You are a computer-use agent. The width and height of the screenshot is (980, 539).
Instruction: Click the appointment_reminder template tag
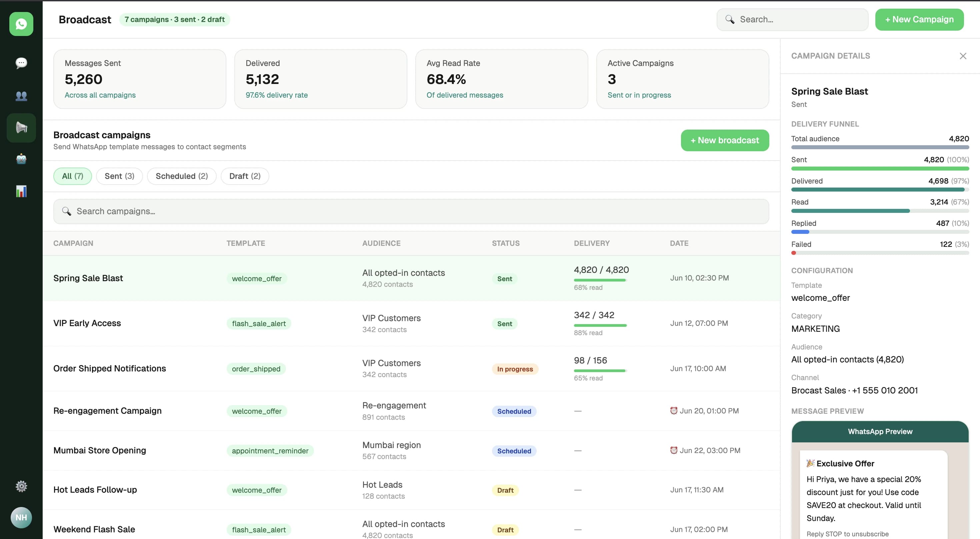pyautogui.click(x=270, y=451)
